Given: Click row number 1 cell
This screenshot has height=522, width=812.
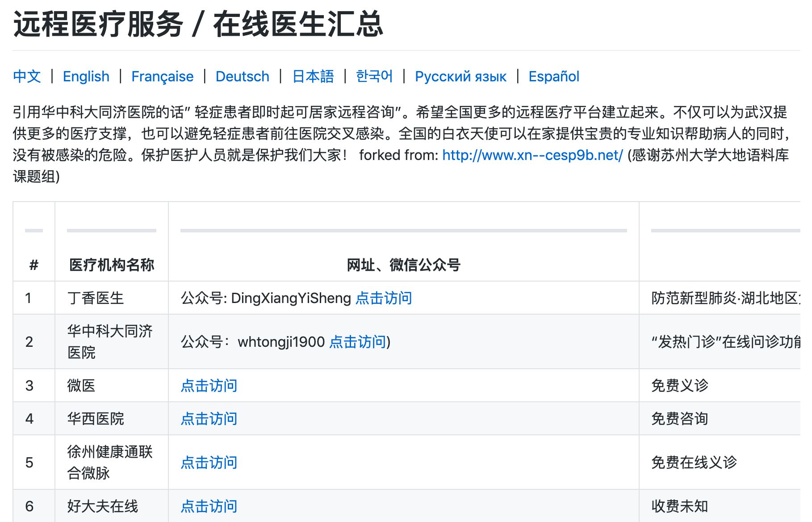Looking at the screenshot, I should tap(34, 298).
